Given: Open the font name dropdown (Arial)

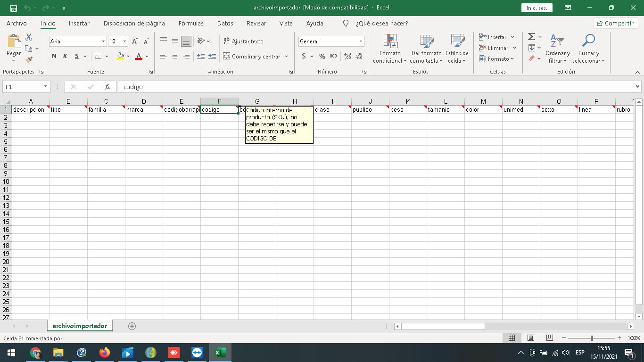Looking at the screenshot, I should click(103, 41).
